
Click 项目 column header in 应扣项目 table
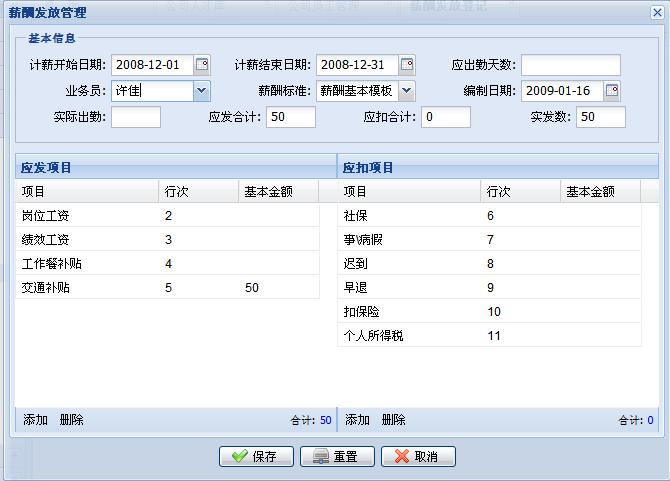[x=409, y=191]
